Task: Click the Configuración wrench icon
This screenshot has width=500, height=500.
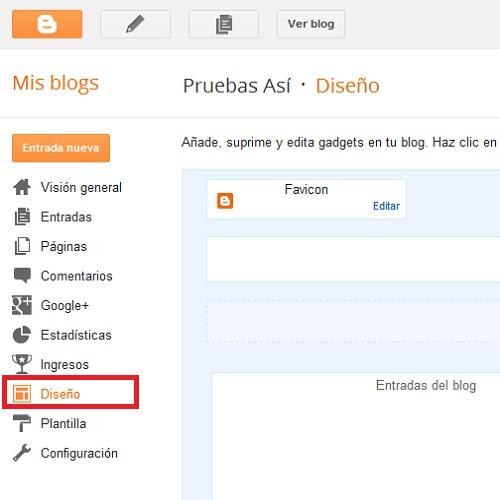Action: point(22,453)
